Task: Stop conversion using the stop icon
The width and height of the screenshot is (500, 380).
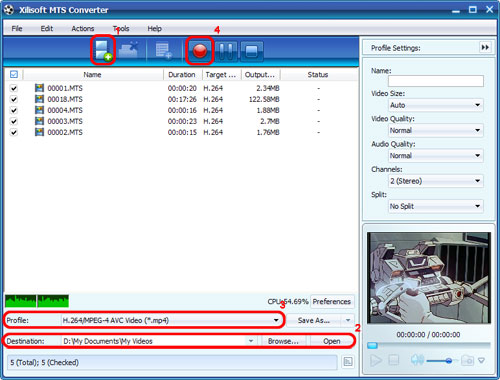Action: [x=252, y=51]
